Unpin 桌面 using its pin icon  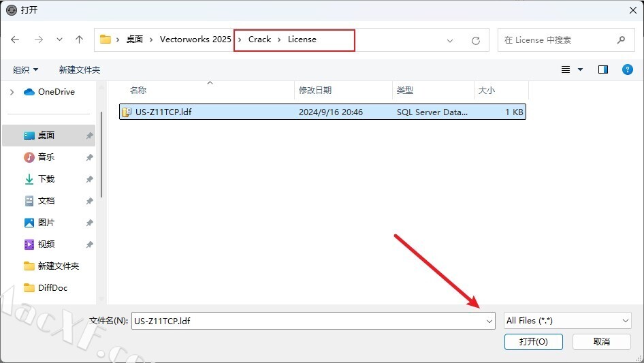pos(89,136)
